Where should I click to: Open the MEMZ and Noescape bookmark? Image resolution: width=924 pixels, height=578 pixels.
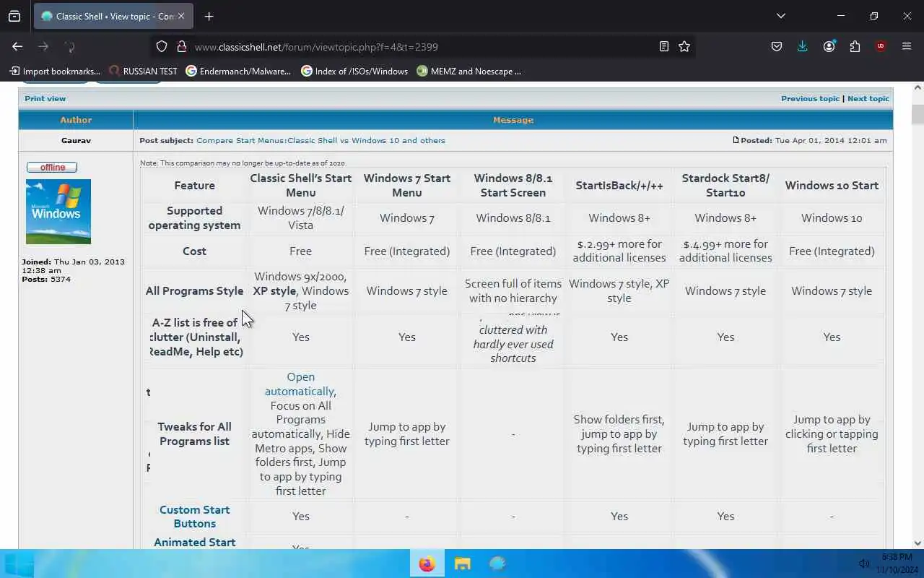tap(469, 71)
